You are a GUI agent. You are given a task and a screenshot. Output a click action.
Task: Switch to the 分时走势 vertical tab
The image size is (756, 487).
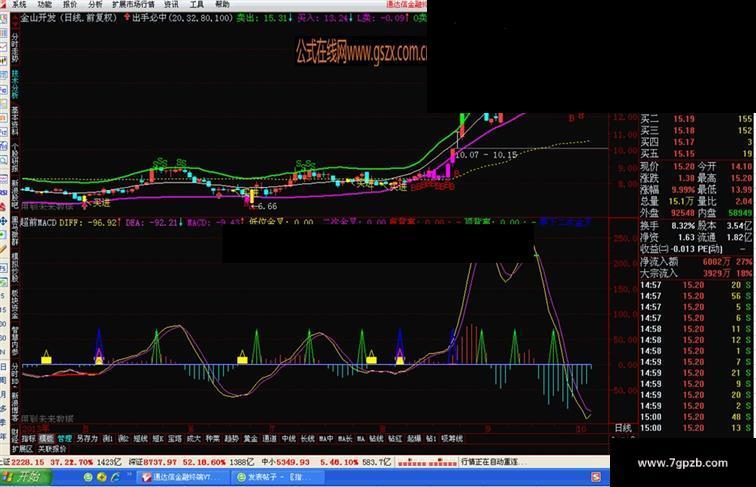point(15,47)
